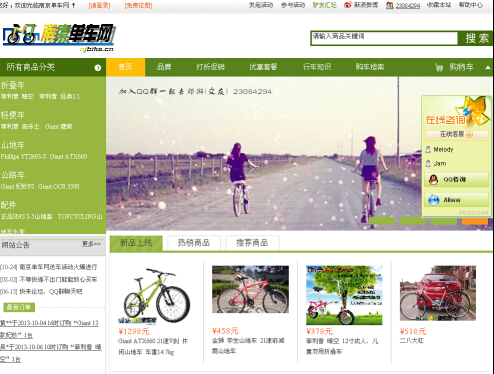Screen dimensions: 494x374
Task: Switch to the 推荐商品 tab
Action: (x=252, y=243)
